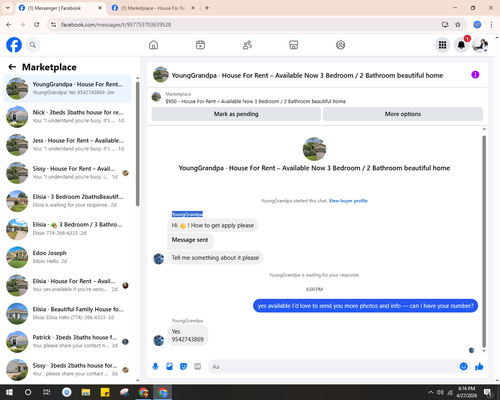
Task: Click the chat message area scrollbar
Action: tap(484, 241)
